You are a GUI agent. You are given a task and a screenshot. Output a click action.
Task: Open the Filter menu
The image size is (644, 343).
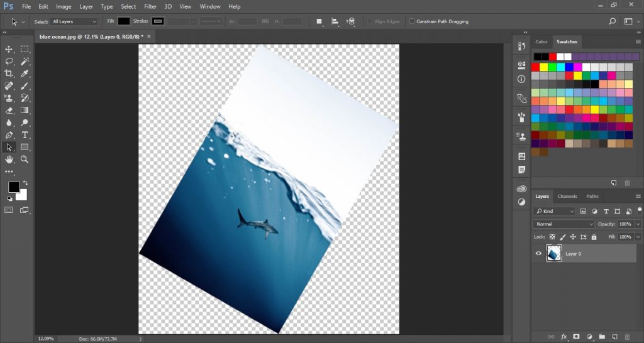point(150,6)
